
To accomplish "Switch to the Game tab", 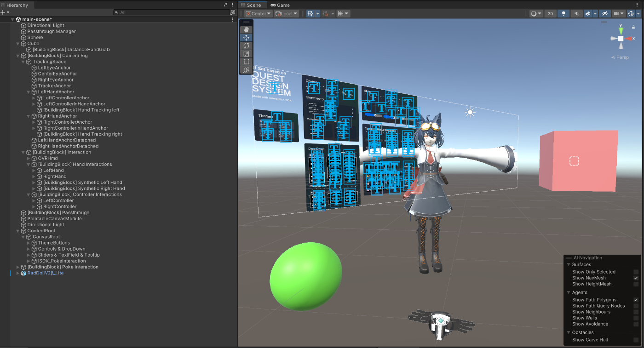I will coord(280,5).
